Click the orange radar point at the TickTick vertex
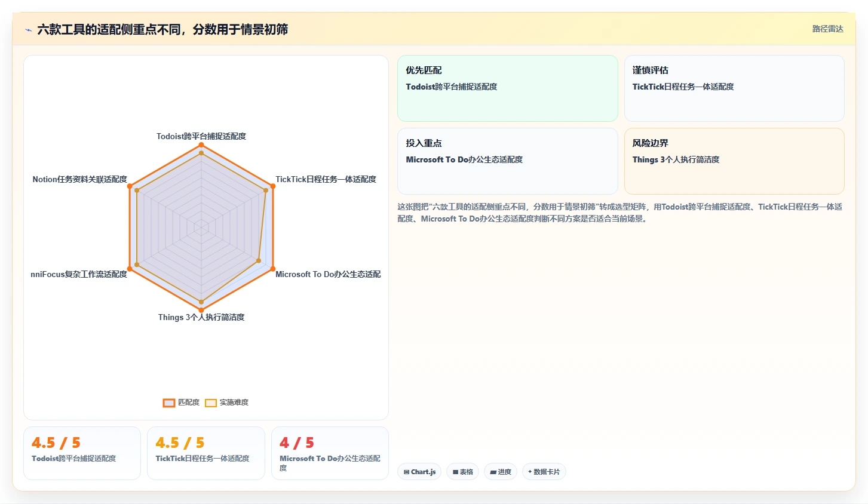868x504 pixels. click(273, 186)
